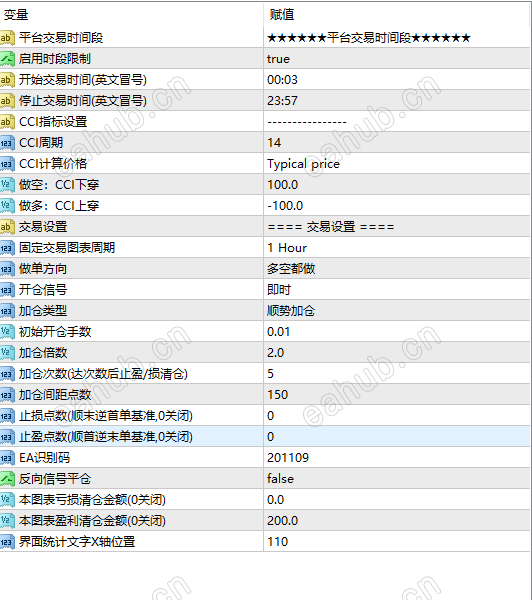Click the 123 icon beside 加仓次数
The height and width of the screenshot is (600, 532).
pos(7,374)
